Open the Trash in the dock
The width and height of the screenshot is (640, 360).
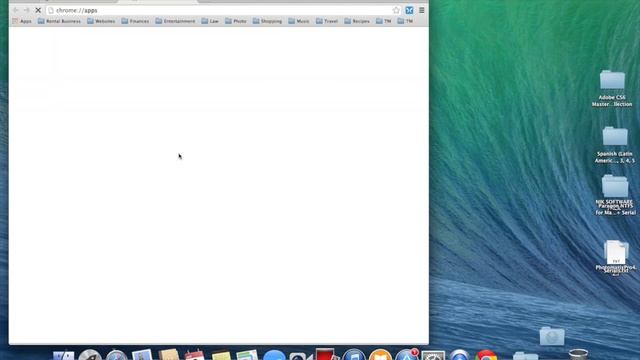point(578,354)
